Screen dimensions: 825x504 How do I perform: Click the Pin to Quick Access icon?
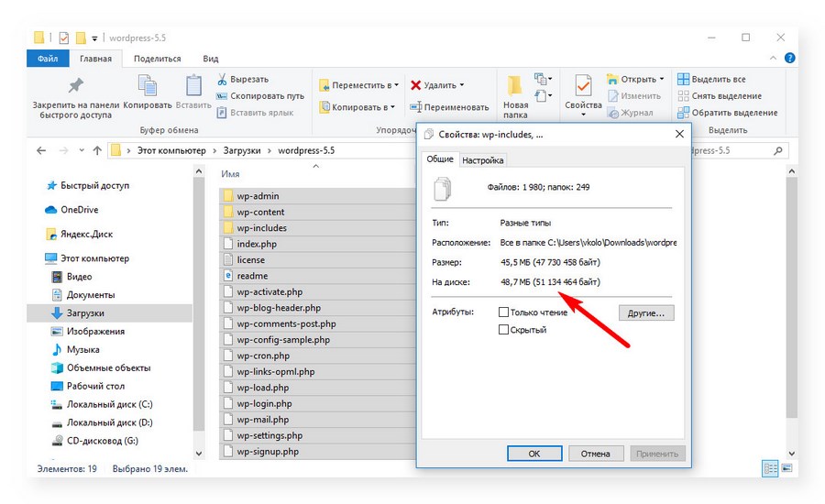coord(76,85)
